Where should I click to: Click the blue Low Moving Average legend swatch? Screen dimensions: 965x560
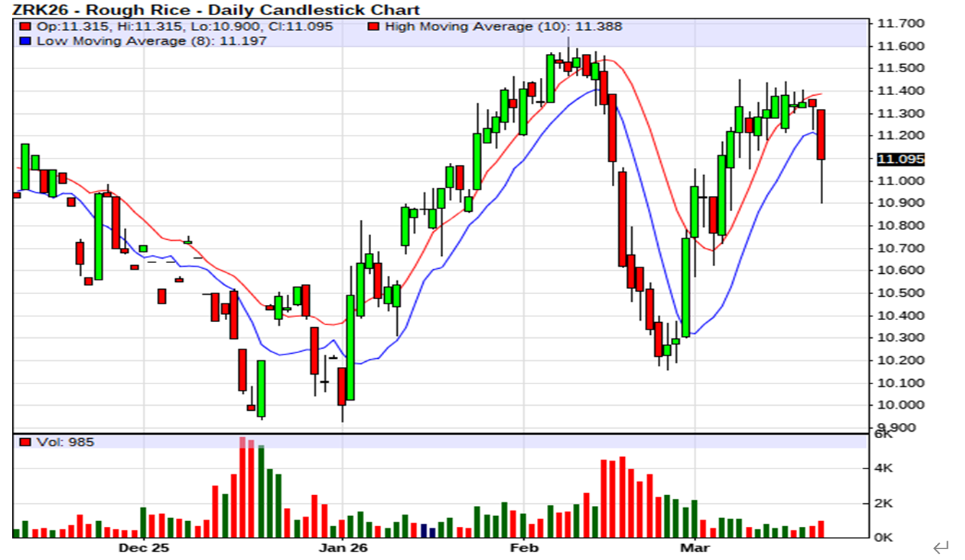[25, 41]
